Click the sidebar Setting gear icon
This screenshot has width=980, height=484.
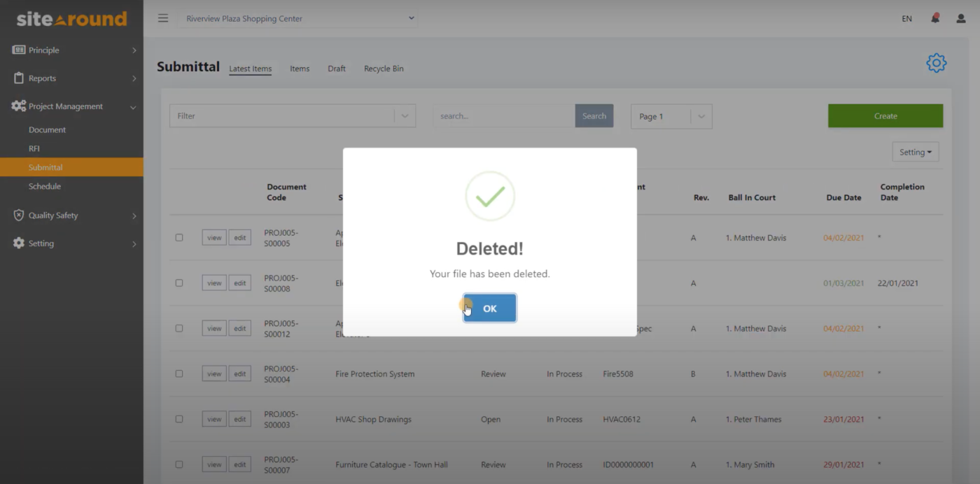[19, 243]
